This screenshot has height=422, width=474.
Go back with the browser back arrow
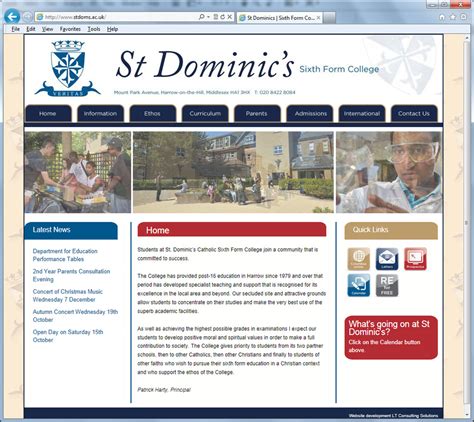click(x=12, y=16)
